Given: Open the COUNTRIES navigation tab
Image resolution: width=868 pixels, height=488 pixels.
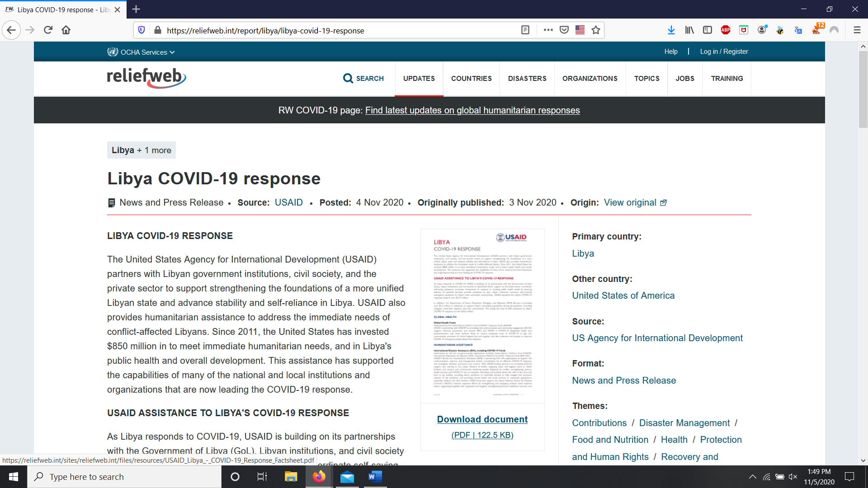Looking at the screenshot, I should pyautogui.click(x=471, y=79).
